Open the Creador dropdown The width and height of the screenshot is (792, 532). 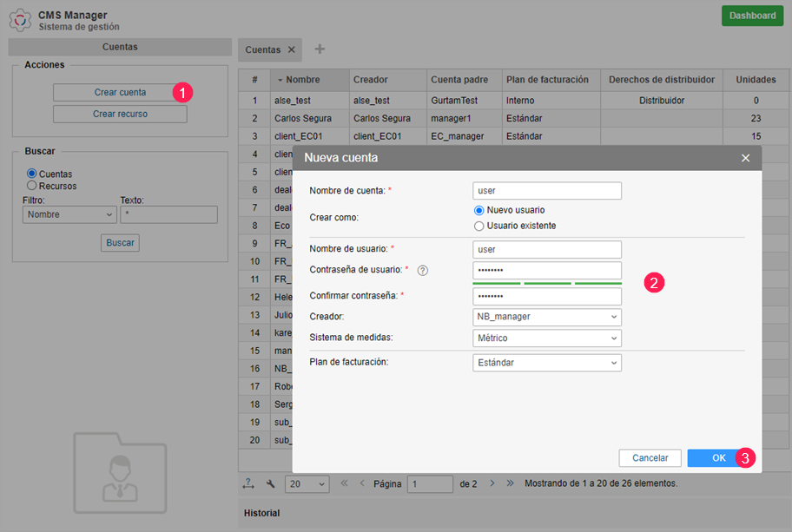coord(547,317)
